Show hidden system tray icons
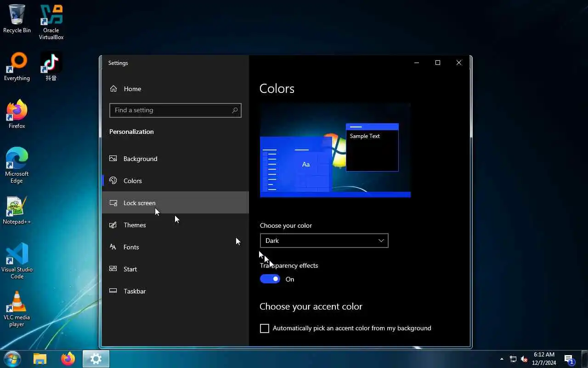The image size is (588, 368). point(502,359)
